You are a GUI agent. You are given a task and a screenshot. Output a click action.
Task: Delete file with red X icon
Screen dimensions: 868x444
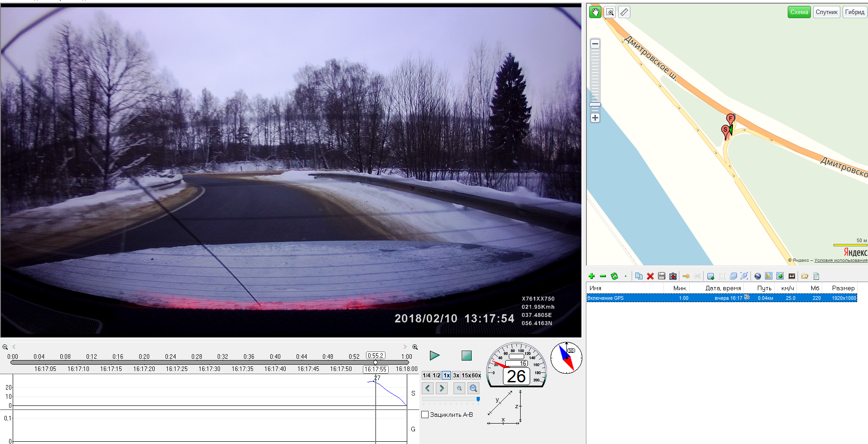pos(650,276)
